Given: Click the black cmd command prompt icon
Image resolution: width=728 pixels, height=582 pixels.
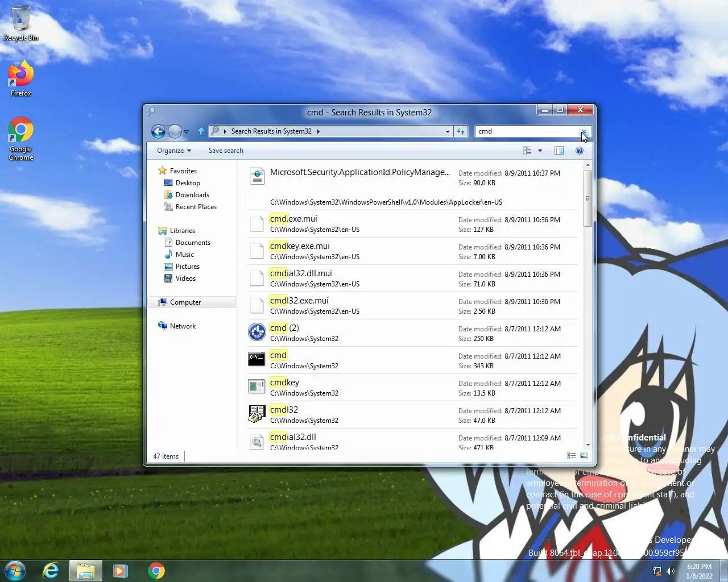Looking at the screenshot, I should click(x=257, y=359).
